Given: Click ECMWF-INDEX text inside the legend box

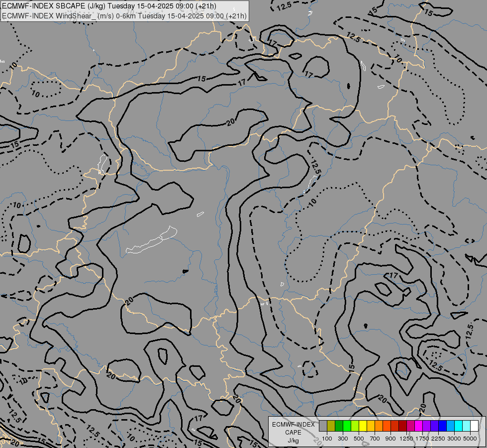Looking at the screenshot, I should tap(293, 425).
